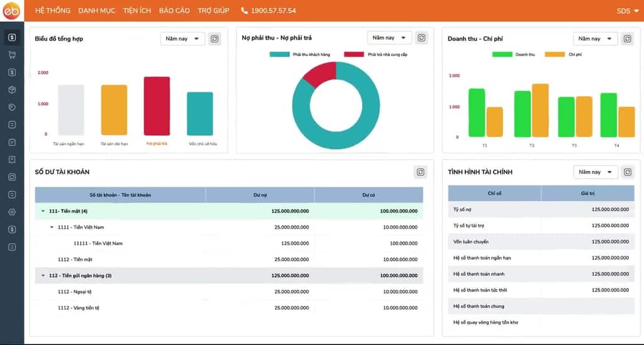Select the 11111 - Tiền Việt Nam row
The image size is (644, 345).
229,243
